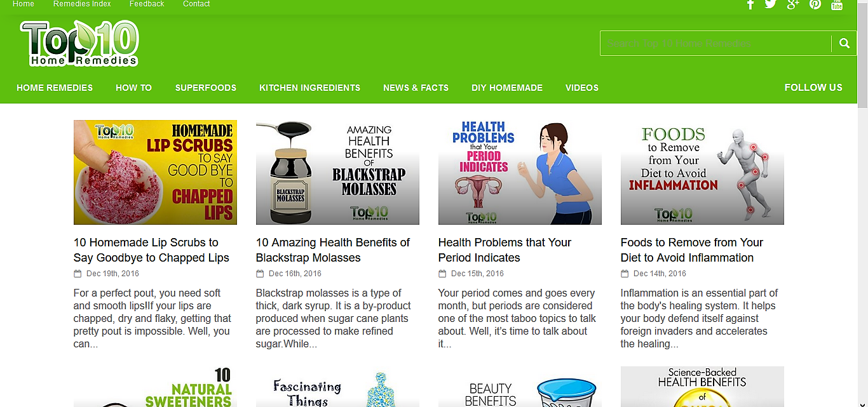This screenshot has height=407, width=868.
Task: Click the page vertical scrollbar
Action: (862, 203)
